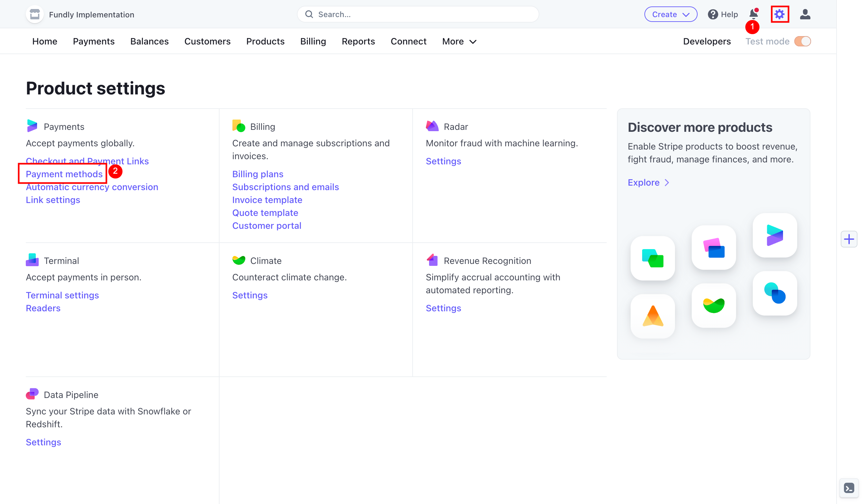Open Radar Settings link
Screen dimensions: 862x504
[443, 161]
